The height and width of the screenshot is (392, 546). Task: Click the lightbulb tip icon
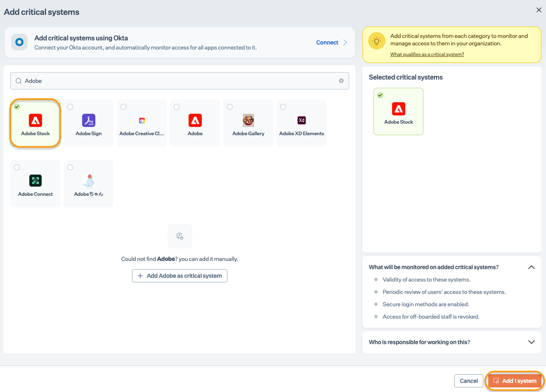pos(376,41)
